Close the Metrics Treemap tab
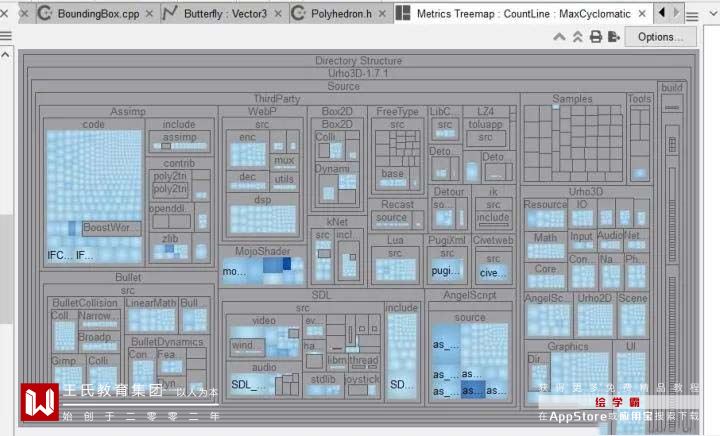Viewport: 720px width, 436px height. [x=642, y=14]
